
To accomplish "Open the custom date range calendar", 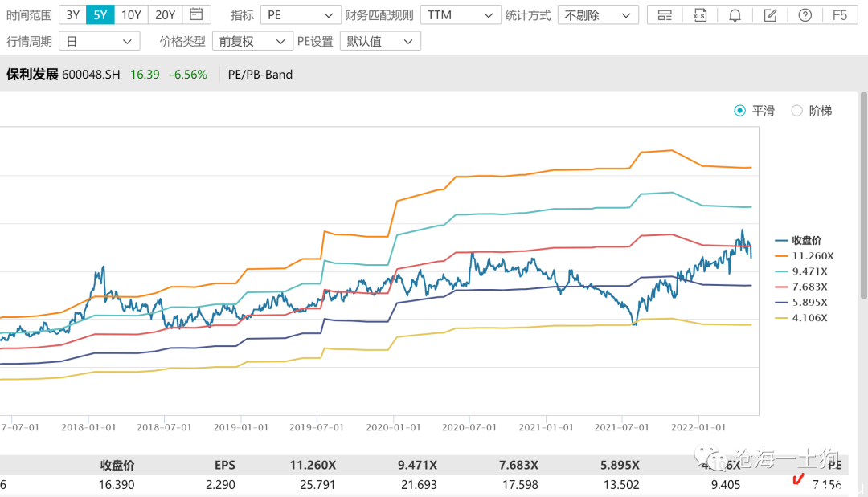I will pyautogui.click(x=196, y=14).
